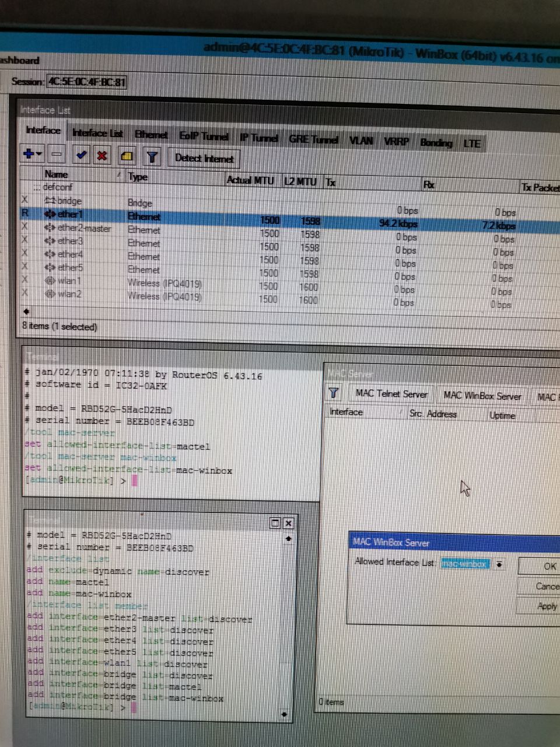Select the ether3 interface row
Screen dimensions: 560x747
pyautogui.click(x=290, y=245)
